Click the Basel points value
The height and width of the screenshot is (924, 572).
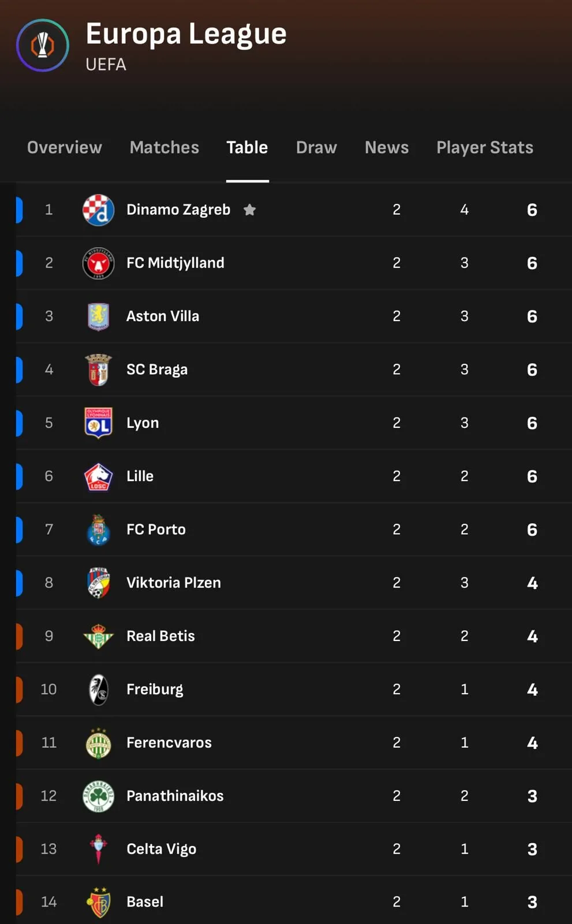532,902
